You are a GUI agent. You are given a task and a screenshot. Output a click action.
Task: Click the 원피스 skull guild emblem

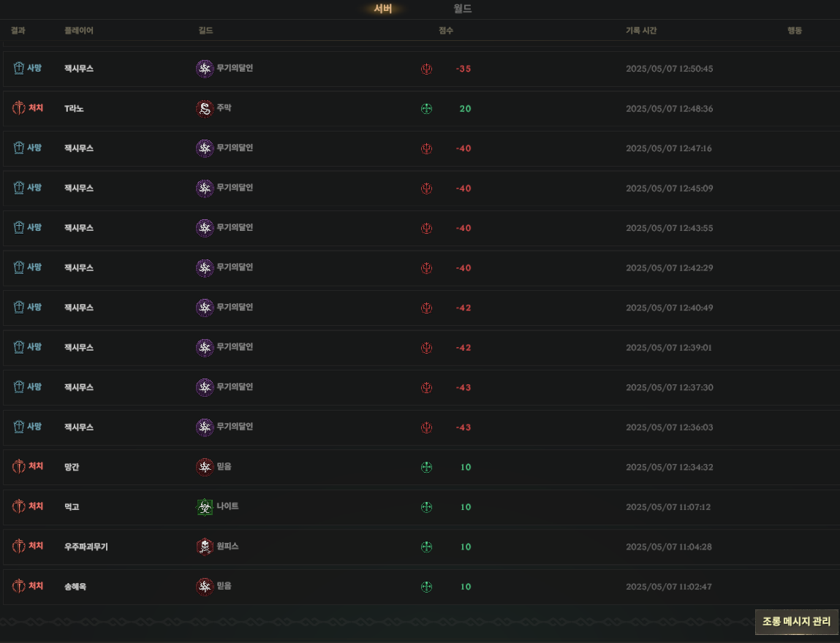pyautogui.click(x=205, y=547)
